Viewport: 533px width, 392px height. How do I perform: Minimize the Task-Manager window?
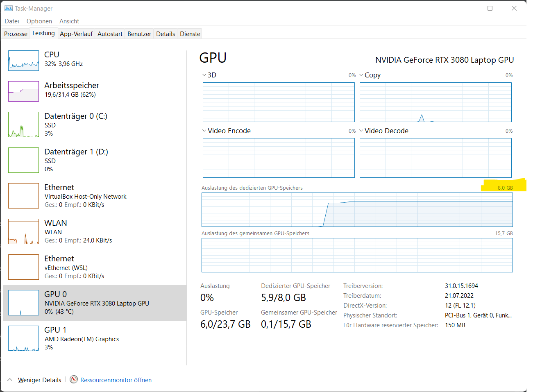pos(466,8)
